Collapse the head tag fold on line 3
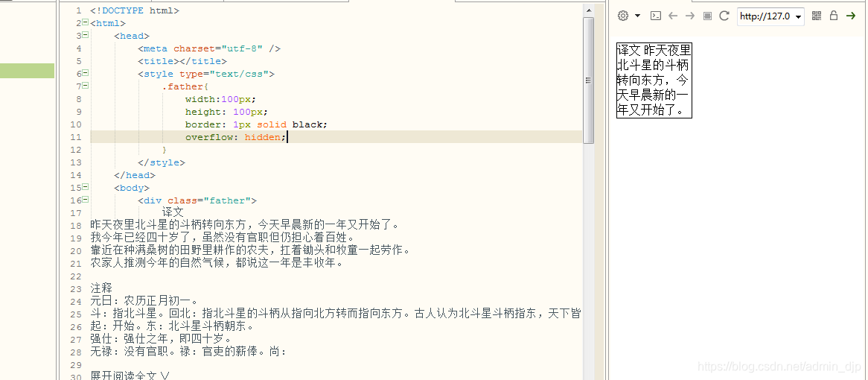 pos(86,36)
